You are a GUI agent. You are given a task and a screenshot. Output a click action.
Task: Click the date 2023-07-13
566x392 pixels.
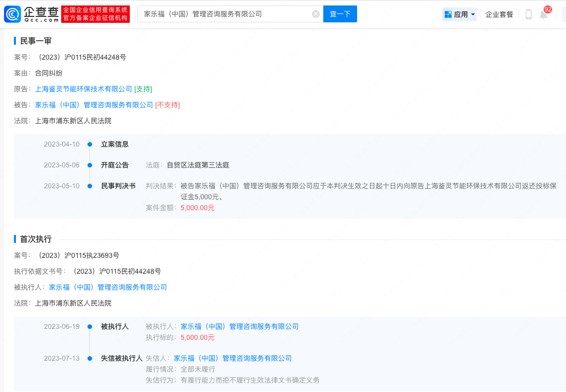(62, 358)
